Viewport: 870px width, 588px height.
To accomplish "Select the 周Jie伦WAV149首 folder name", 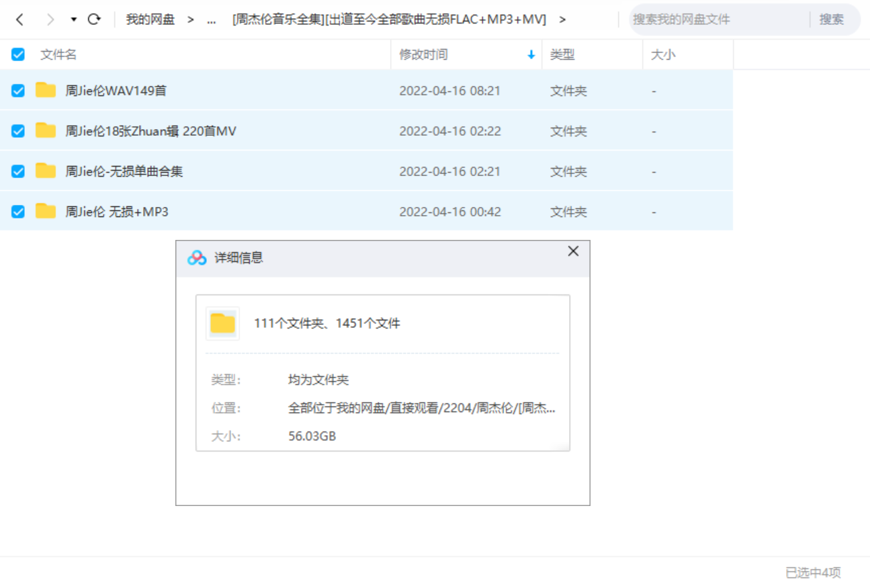I will pos(116,91).
